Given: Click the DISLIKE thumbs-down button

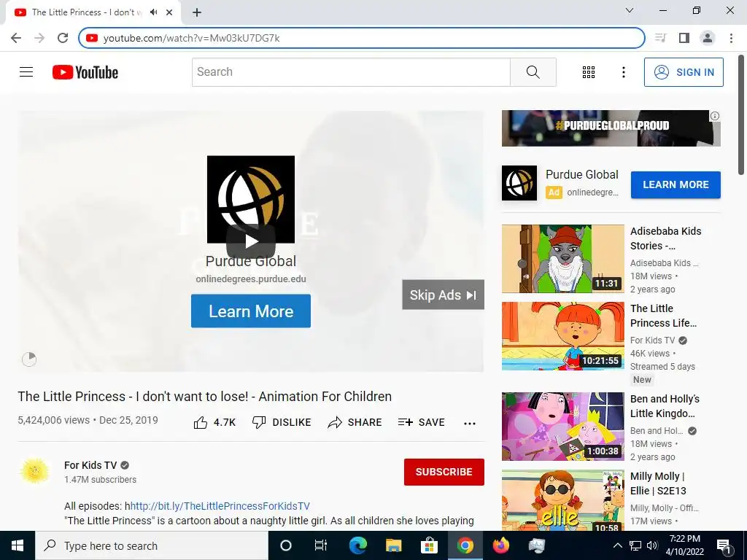Looking at the screenshot, I should 282,422.
